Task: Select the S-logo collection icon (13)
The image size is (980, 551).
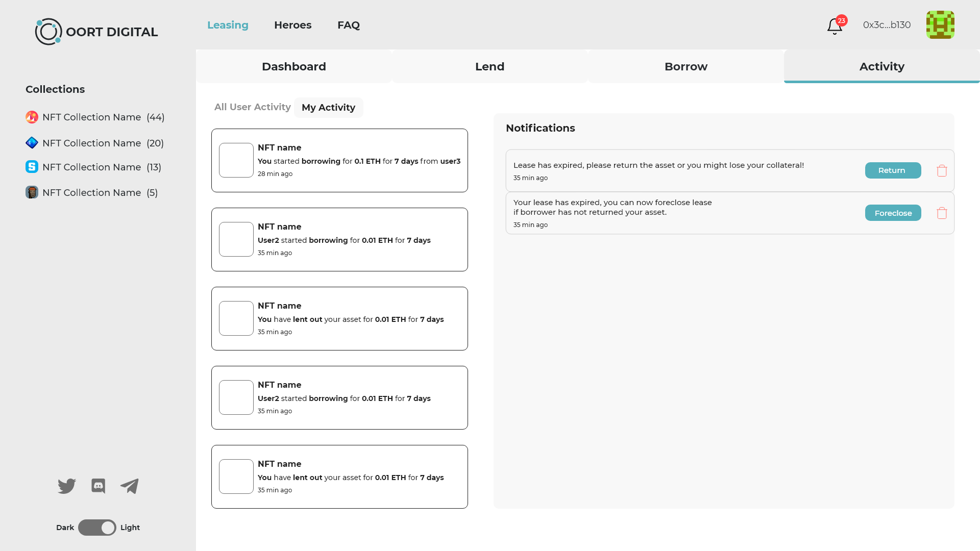Action: tap(32, 166)
